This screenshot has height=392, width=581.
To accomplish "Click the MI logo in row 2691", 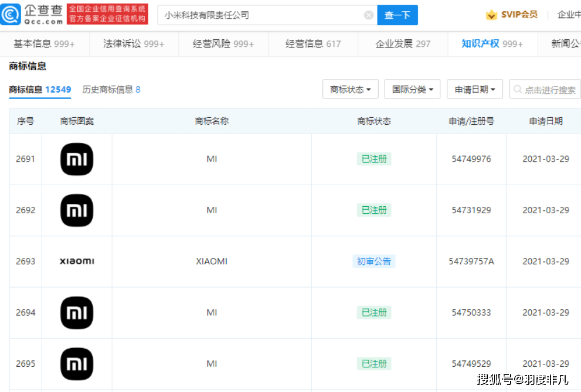I will [76, 159].
